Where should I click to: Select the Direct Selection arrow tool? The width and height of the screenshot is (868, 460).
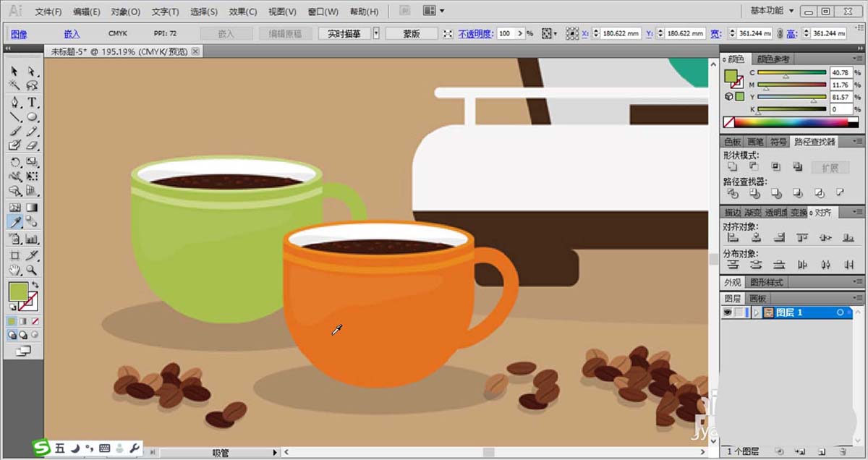pos(32,71)
